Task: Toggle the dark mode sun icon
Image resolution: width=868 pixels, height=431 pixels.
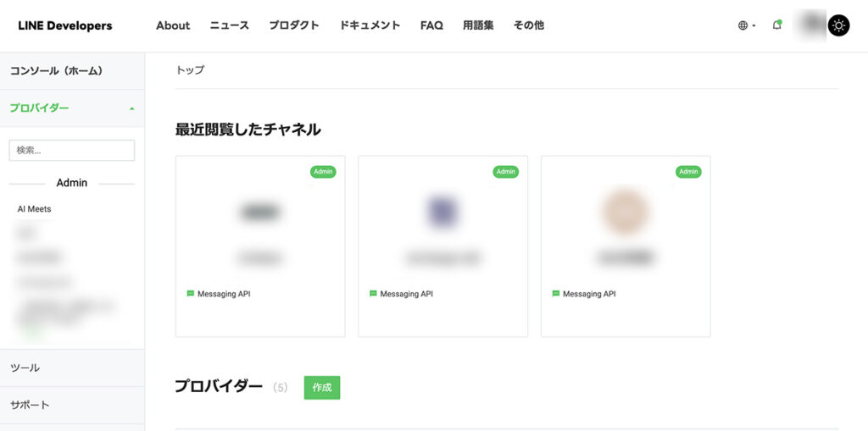Action: [838, 25]
